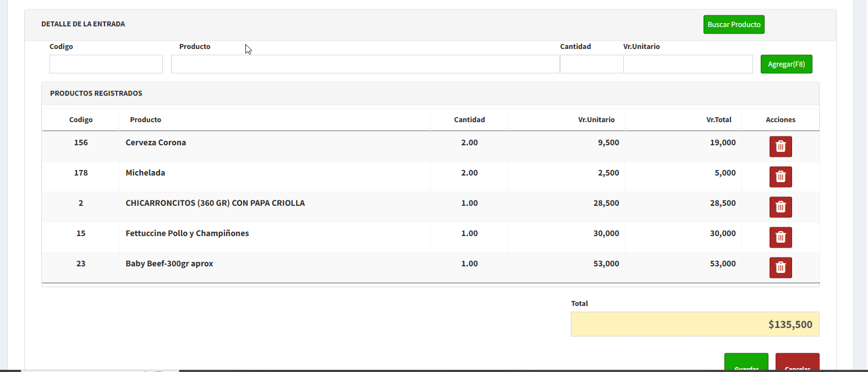Click the green Guardar button
Screen dimensions: 868x372
[x=746, y=363]
